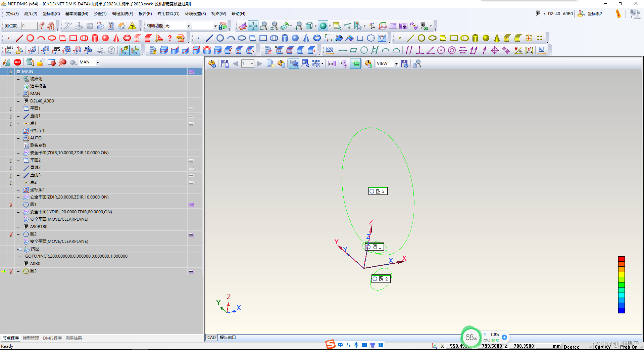
Task: Open the red question mark feature tool
Action: (170, 38)
